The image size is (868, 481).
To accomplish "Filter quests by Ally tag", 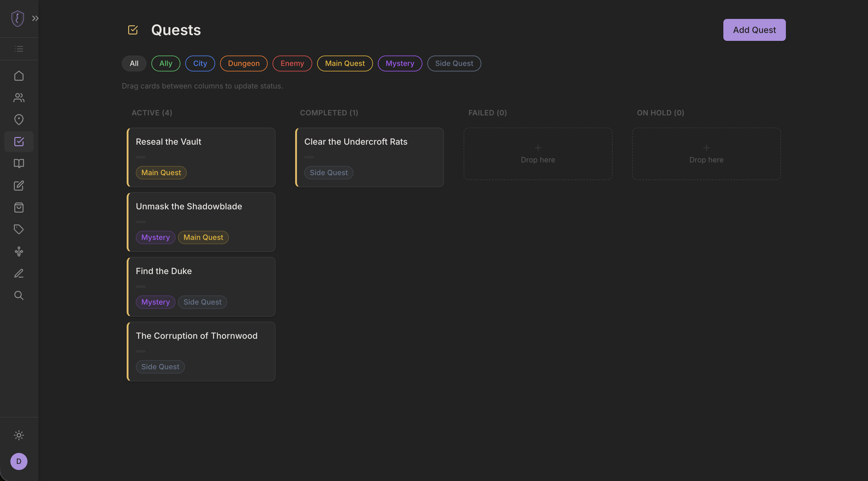I will (x=166, y=63).
